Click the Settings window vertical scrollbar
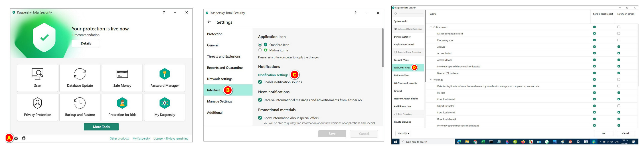 coord(383,48)
